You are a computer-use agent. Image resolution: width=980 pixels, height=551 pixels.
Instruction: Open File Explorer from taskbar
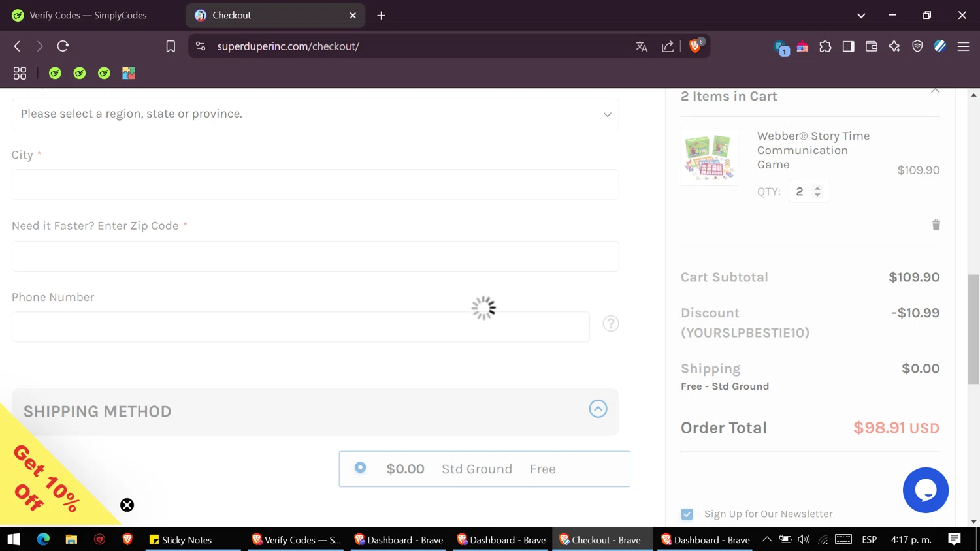[x=71, y=540]
